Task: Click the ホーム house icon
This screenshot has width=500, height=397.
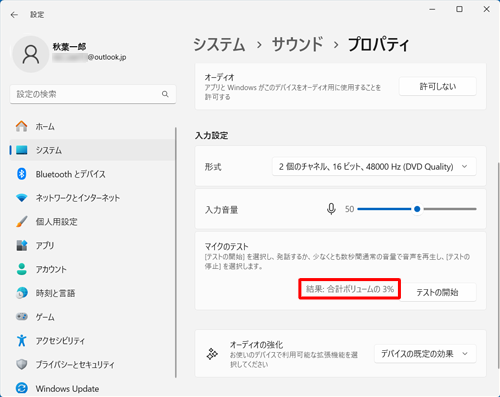Action: [x=22, y=126]
